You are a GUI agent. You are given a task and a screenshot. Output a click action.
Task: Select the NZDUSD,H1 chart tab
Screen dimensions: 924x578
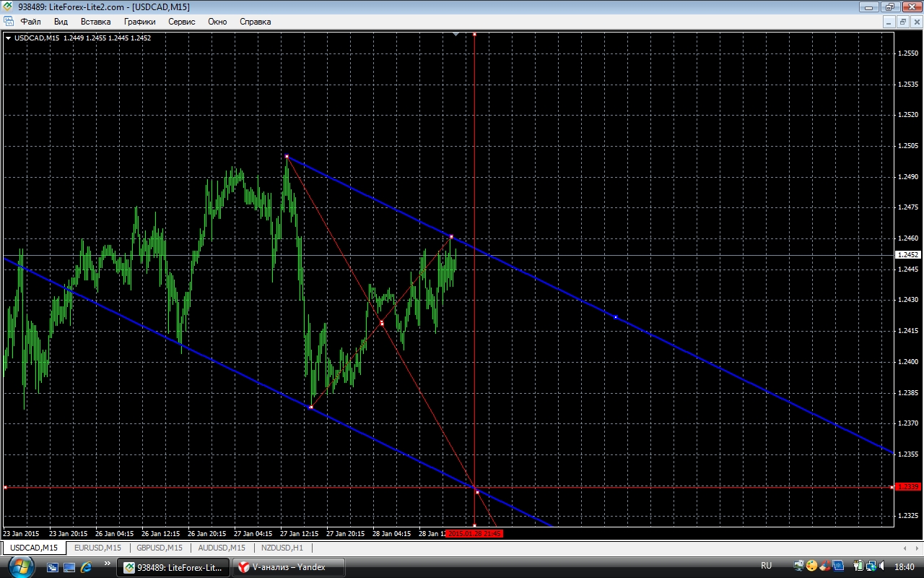tap(282, 548)
